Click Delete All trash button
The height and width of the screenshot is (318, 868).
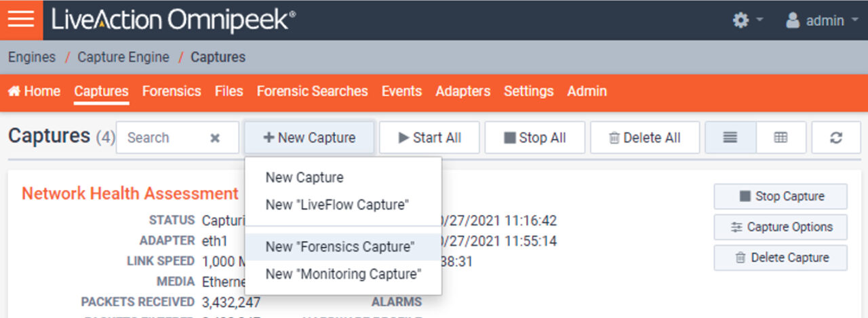pyautogui.click(x=645, y=138)
